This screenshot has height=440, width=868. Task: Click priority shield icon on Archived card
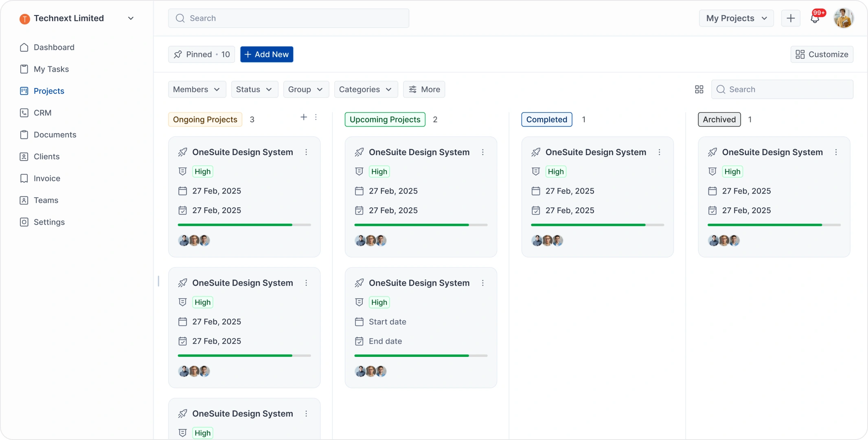click(712, 172)
